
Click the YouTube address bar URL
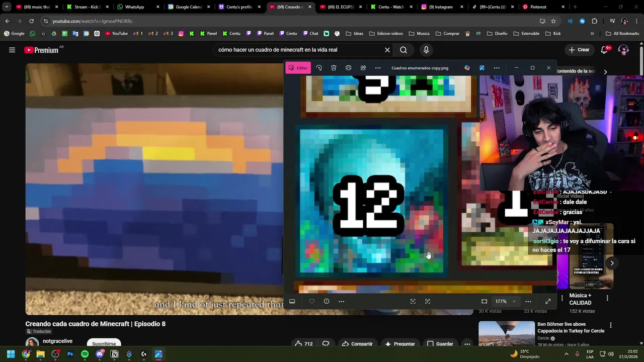pos(93,21)
